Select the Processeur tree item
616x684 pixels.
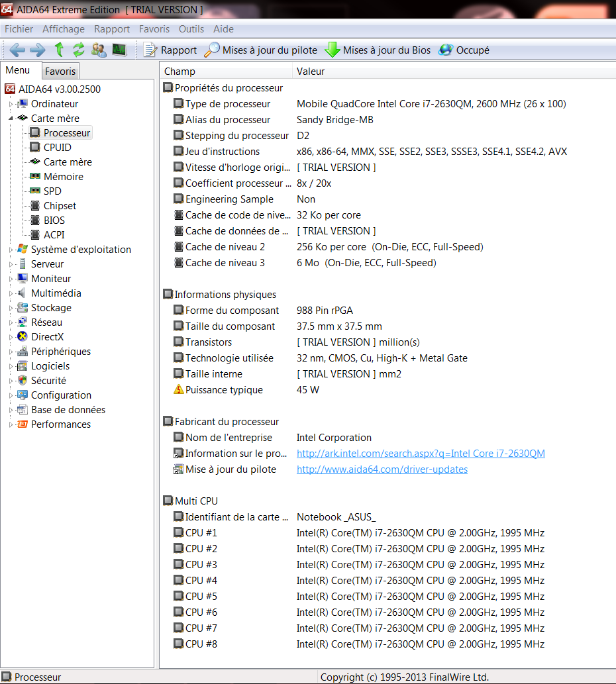point(67,133)
